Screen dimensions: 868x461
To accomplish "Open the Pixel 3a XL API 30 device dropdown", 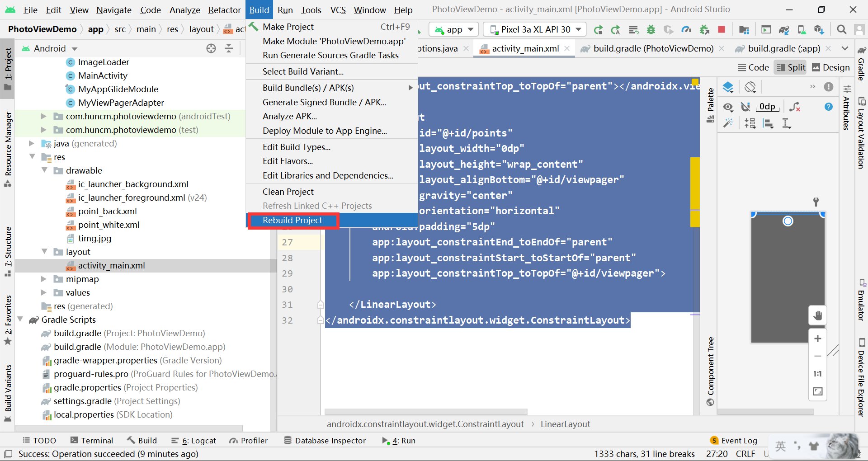I will pos(535,30).
